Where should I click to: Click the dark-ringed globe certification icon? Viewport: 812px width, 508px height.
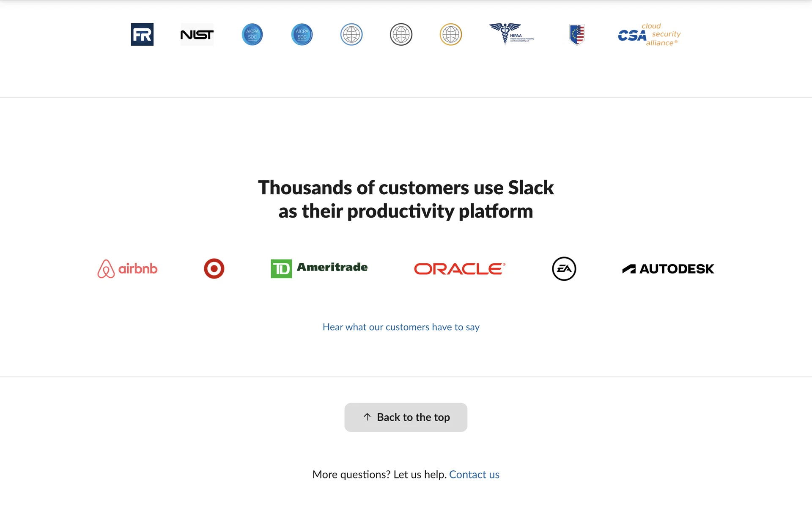401,34
